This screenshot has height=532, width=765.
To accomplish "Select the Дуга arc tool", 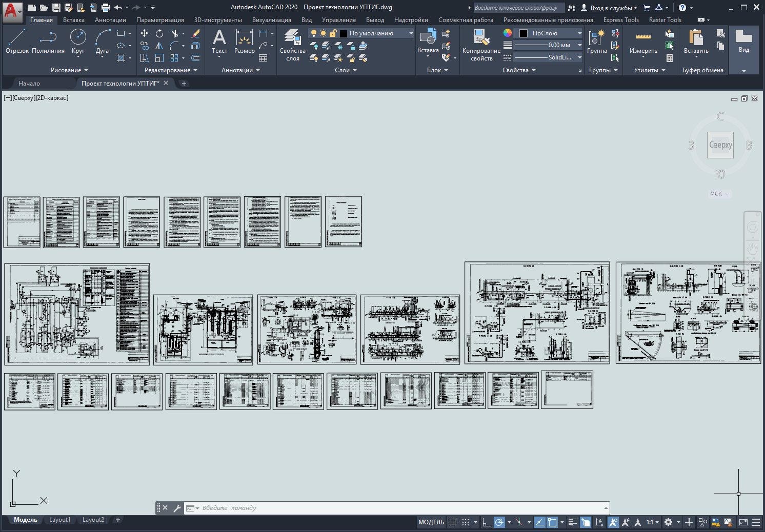I will 102,41.
